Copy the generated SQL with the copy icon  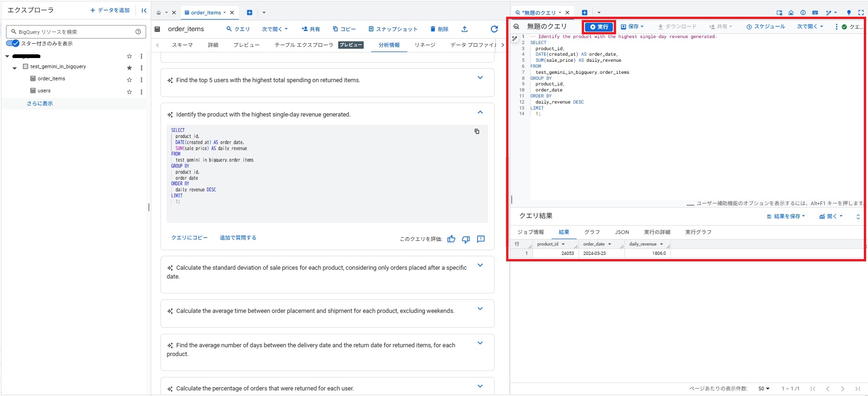(x=476, y=131)
